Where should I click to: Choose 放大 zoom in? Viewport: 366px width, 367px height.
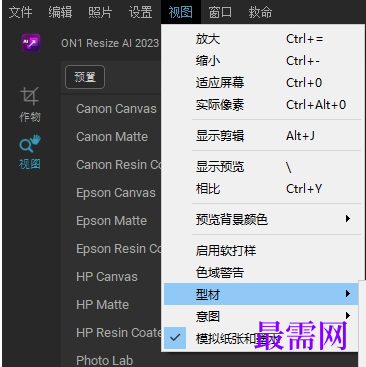(x=261, y=39)
